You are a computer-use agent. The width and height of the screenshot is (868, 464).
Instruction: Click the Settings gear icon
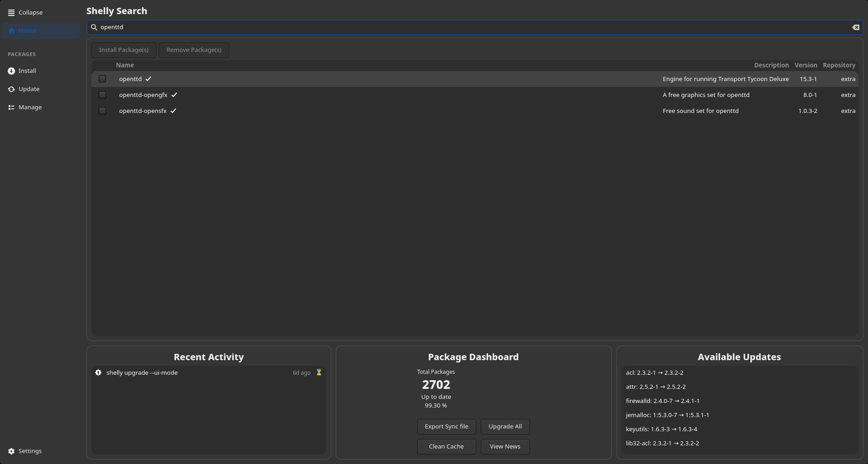(x=11, y=451)
